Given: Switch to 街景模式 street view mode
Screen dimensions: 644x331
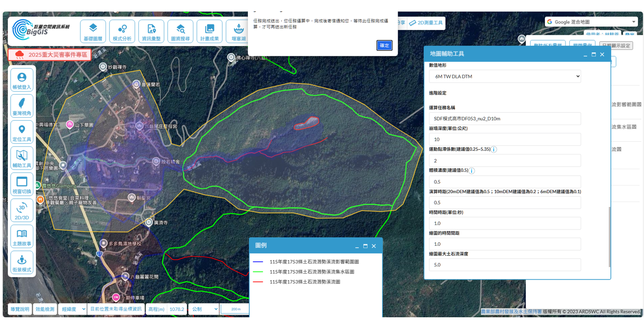Looking at the screenshot, I should (x=22, y=263).
